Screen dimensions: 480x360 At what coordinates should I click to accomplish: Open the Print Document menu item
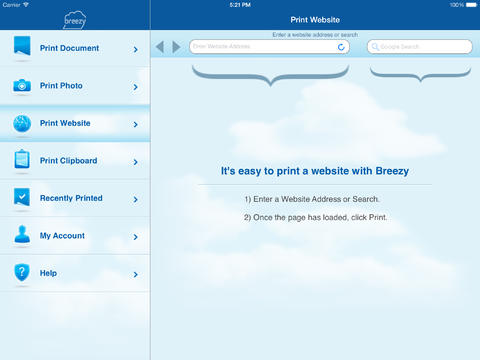pyautogui.click(x=75, y=48)
